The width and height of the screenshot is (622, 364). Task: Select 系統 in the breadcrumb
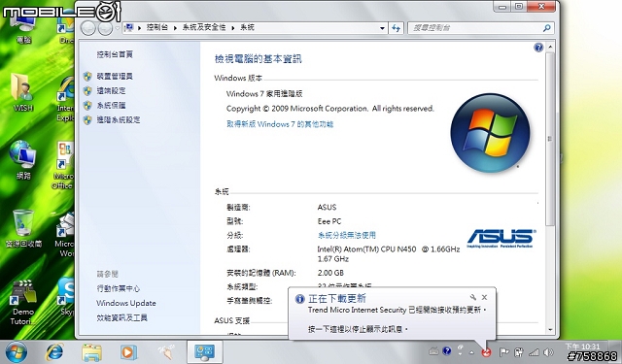point(247,27)
